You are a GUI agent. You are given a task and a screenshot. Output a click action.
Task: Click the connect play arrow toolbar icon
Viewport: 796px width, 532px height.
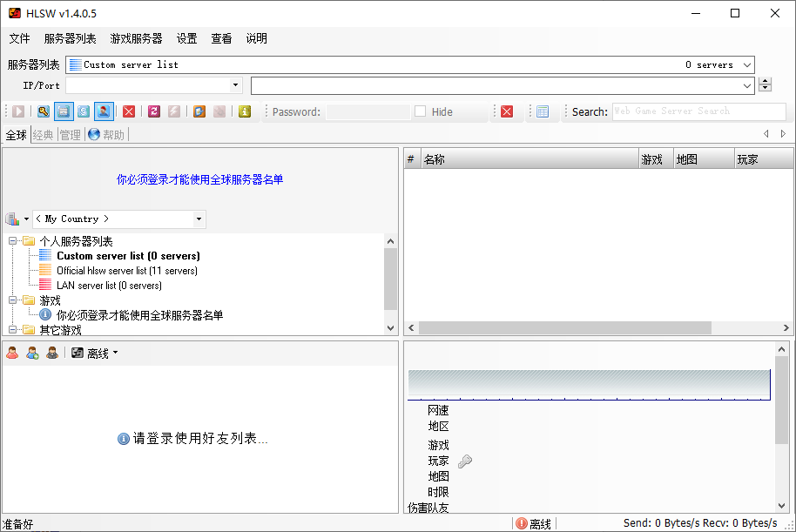(x=18, y=111)
